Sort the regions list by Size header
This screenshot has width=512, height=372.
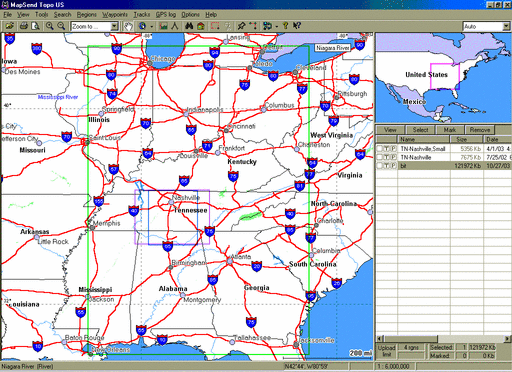(467, 139)
